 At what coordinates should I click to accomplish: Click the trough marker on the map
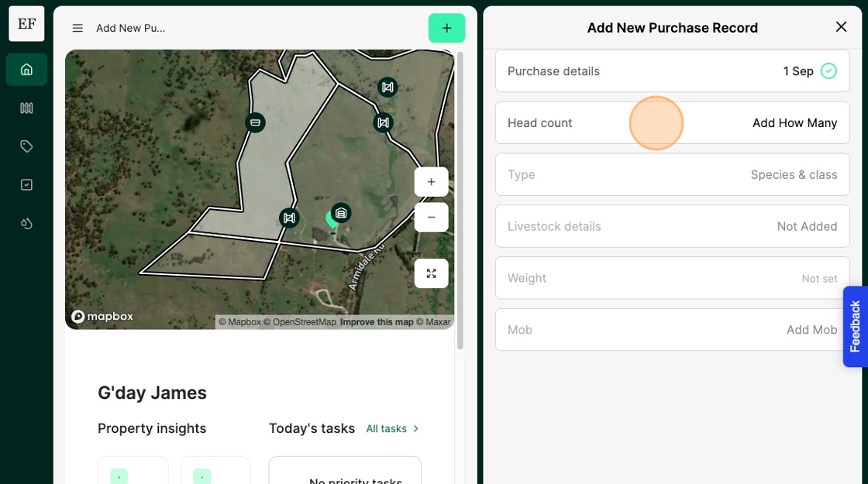[x=255, y=123]
